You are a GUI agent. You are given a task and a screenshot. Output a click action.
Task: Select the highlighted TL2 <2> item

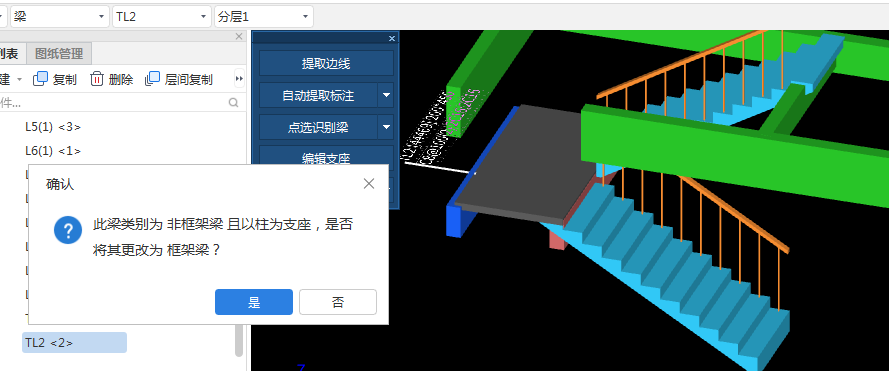74,343
